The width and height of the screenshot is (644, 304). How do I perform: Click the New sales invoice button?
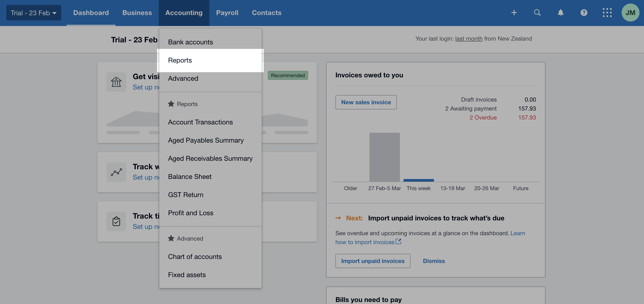tap(366, 102)
